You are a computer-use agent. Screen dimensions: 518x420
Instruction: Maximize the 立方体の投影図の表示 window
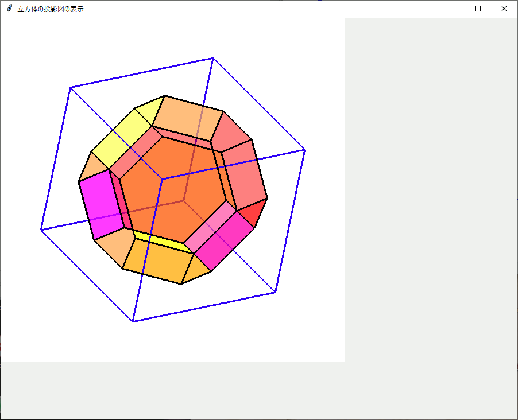(478, 9)
